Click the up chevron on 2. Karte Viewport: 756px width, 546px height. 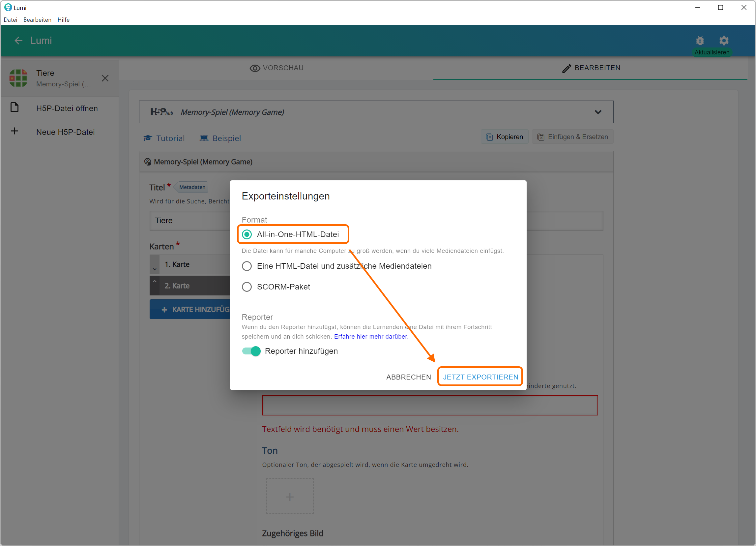coord(155,282)
